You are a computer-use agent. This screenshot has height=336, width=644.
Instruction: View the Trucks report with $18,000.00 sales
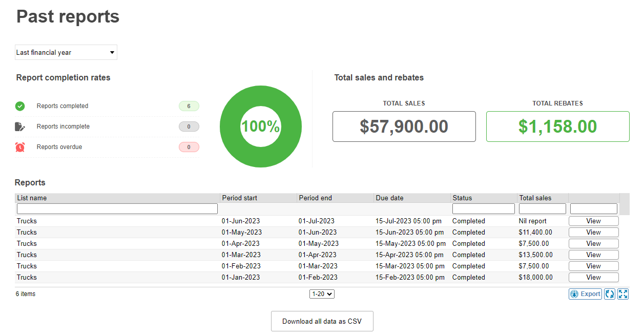coord(593,278)
